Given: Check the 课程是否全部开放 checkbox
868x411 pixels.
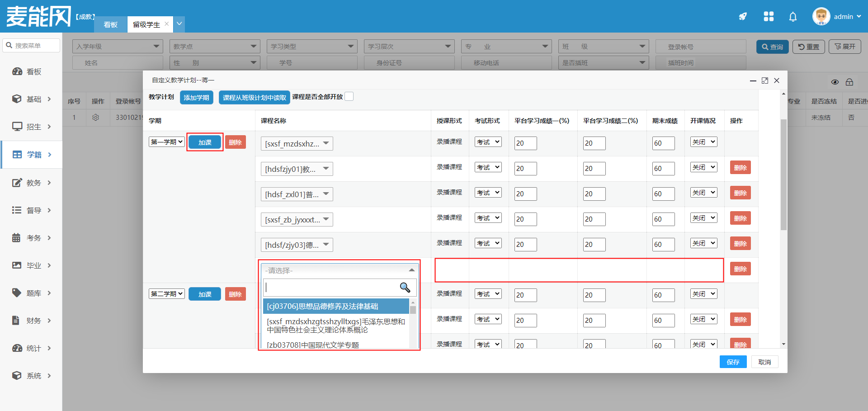Looking at the screenshot, I should click(349, 97).
